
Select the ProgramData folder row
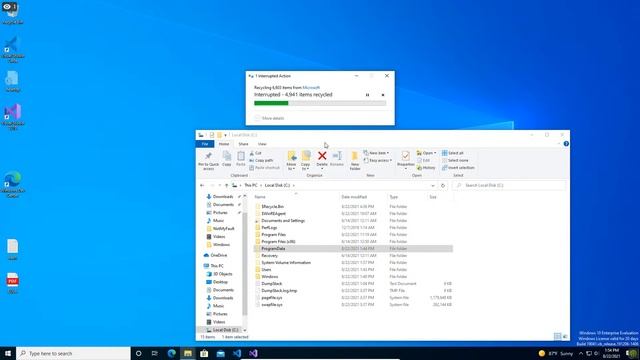point(353,249)
